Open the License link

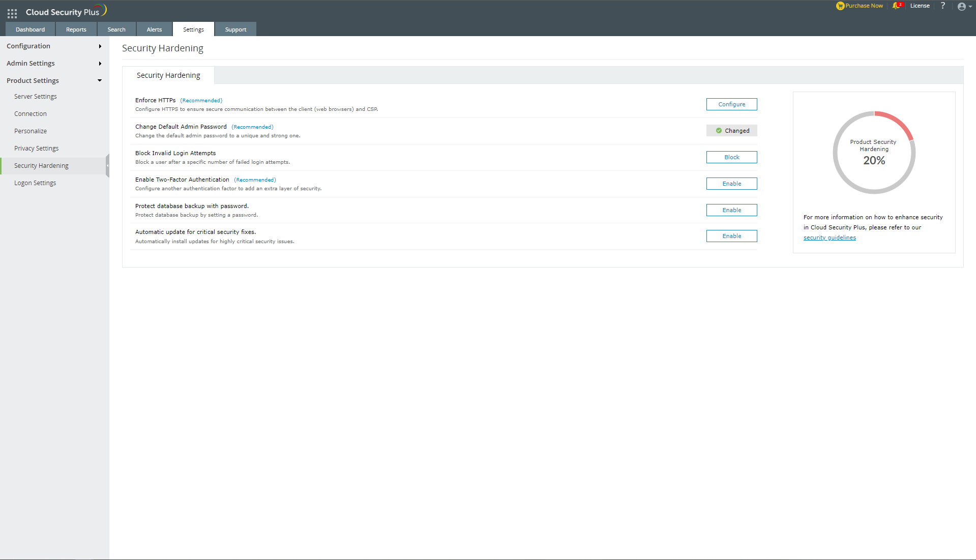click(920, 6)
